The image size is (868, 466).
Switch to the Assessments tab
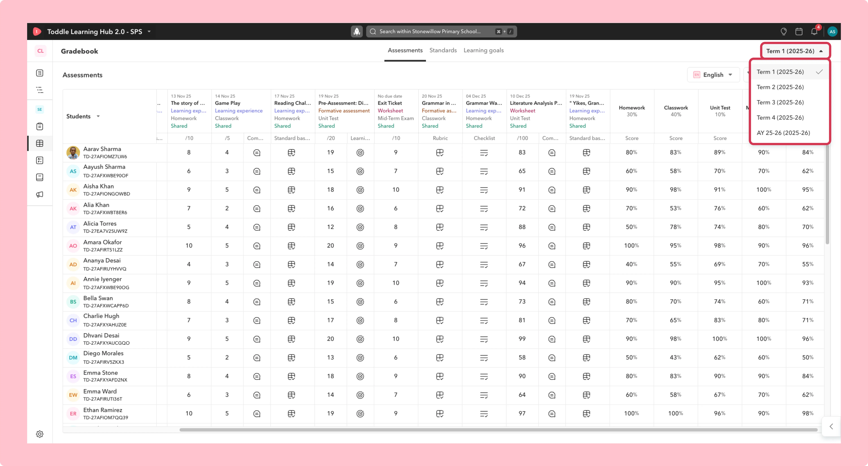(x=405, y=51)
